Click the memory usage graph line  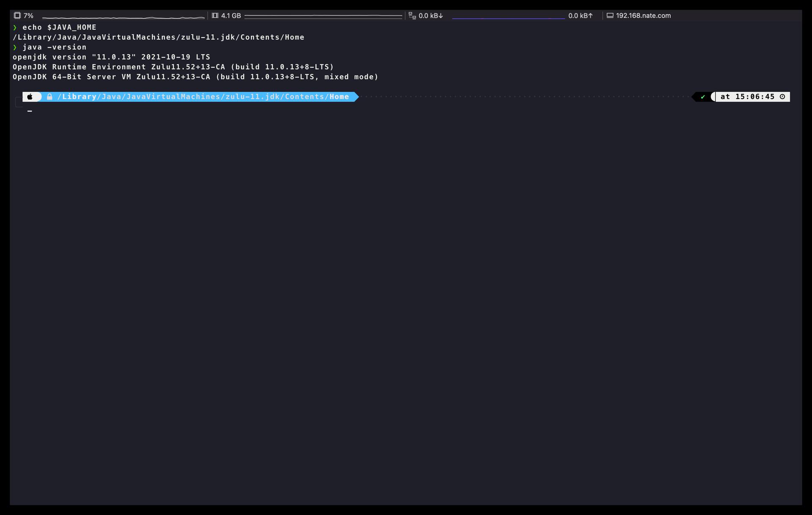pos(323,16)
